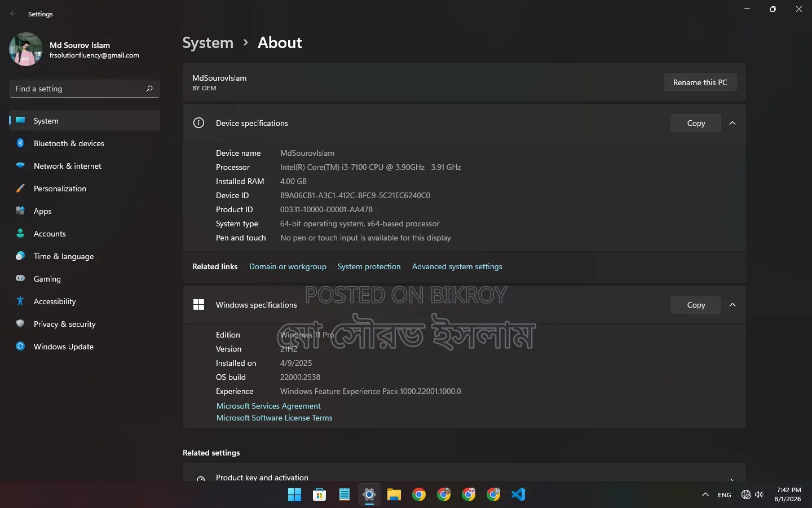The image size is (812, 508).
Task: Open Network & internet settings
Action: coord(85,166)
